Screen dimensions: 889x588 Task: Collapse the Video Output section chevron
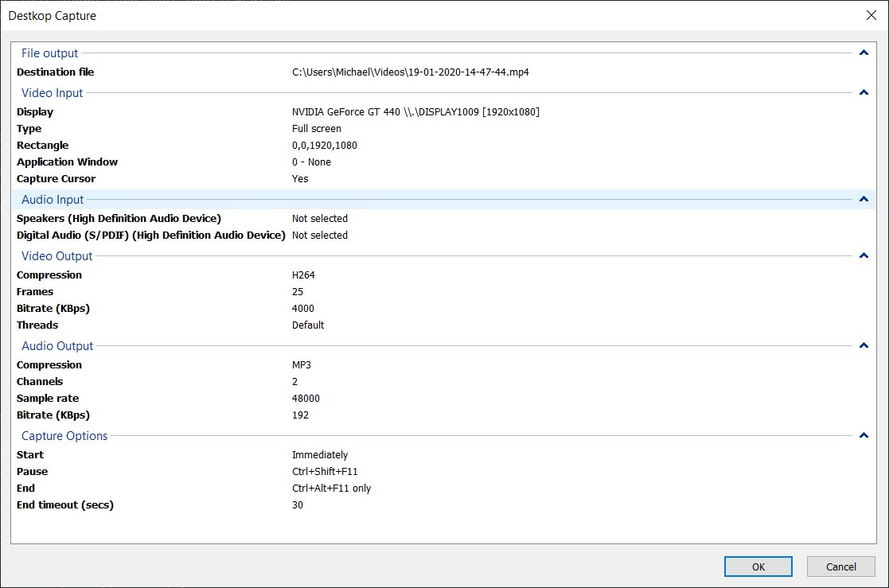[864, 256]
